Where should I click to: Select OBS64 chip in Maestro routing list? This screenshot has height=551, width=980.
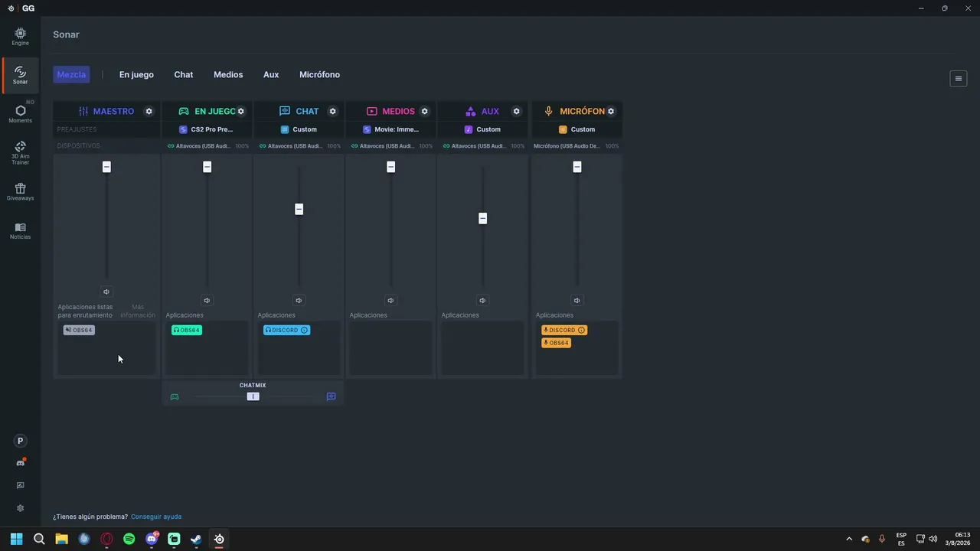[x=79, y=330]
